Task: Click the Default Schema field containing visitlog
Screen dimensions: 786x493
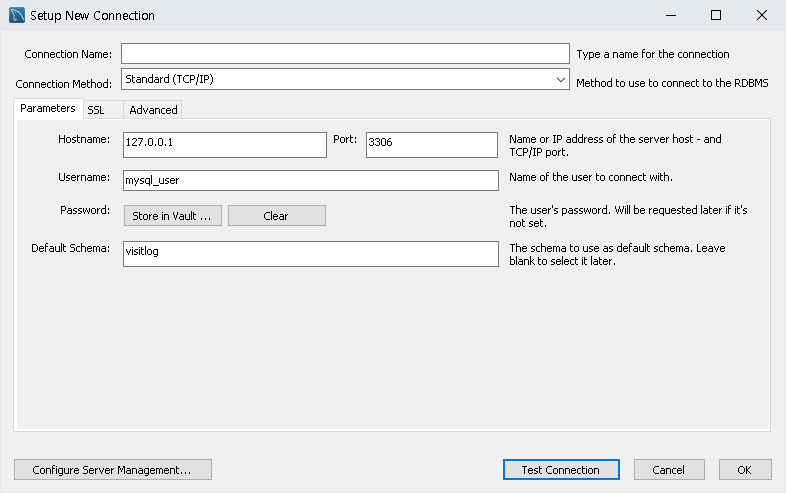Action: pos(311,254)
